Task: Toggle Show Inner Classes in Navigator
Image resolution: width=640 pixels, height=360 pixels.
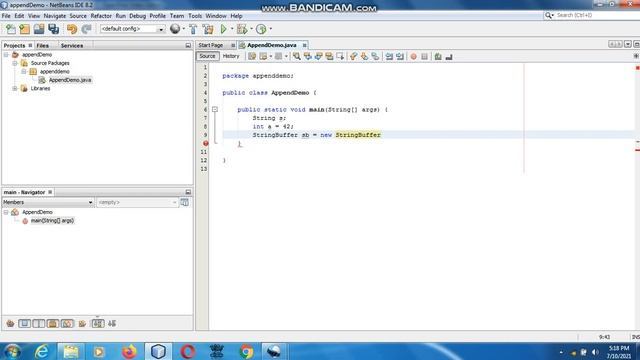Action: (x=67, y=324)
